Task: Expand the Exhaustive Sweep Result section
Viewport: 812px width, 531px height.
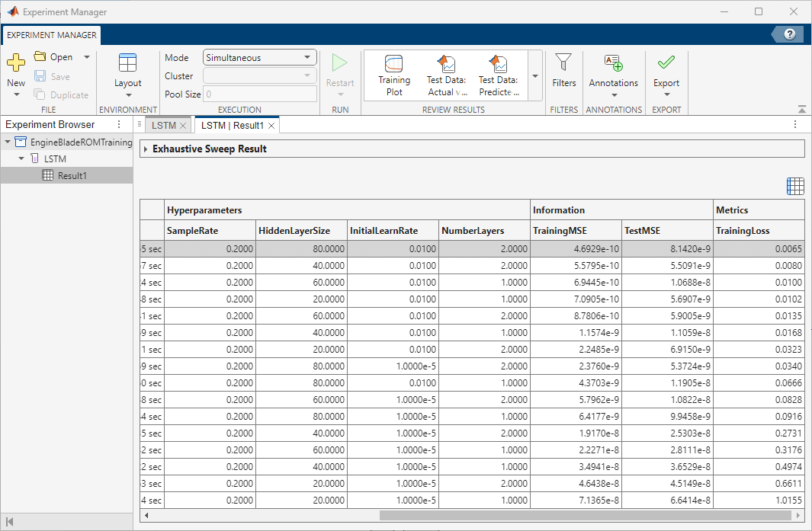Action: 146,149
